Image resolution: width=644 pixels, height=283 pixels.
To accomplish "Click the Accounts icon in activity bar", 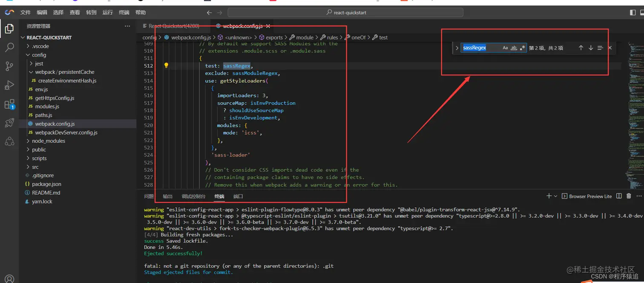I will [9, 279].
